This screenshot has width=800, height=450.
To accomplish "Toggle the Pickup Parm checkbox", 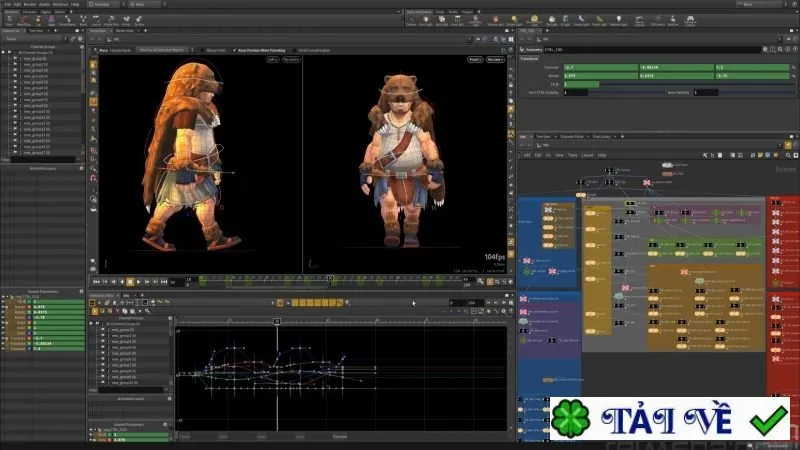I will tap(203, 51).
